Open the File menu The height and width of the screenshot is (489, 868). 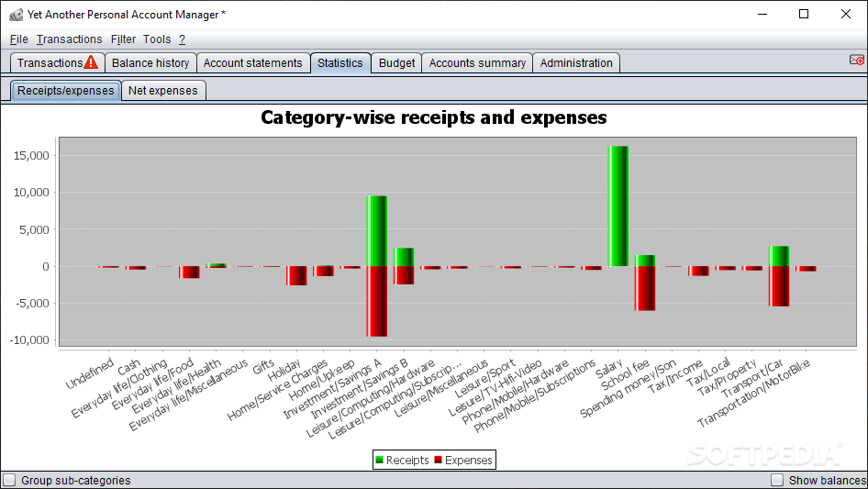pos(19,39)
